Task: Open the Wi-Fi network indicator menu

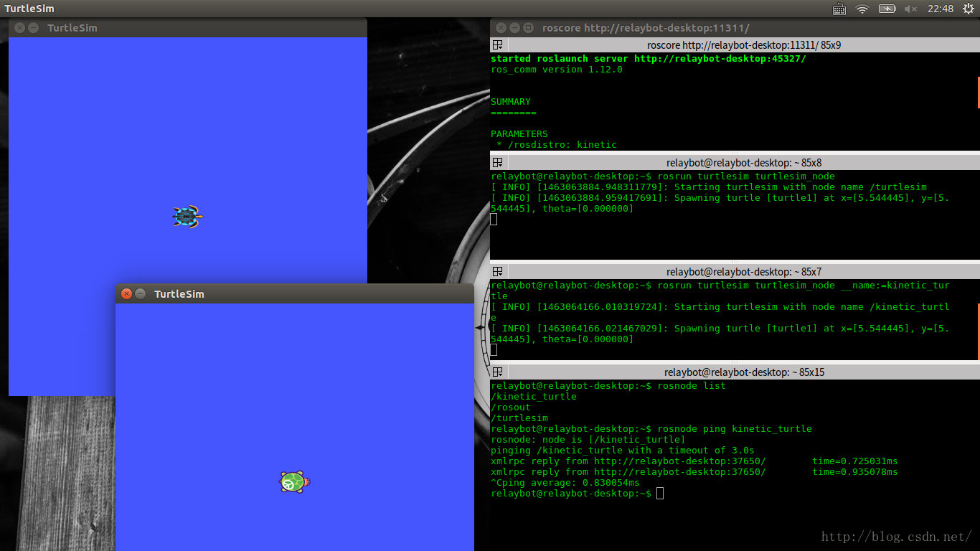Action: [862, 9]
